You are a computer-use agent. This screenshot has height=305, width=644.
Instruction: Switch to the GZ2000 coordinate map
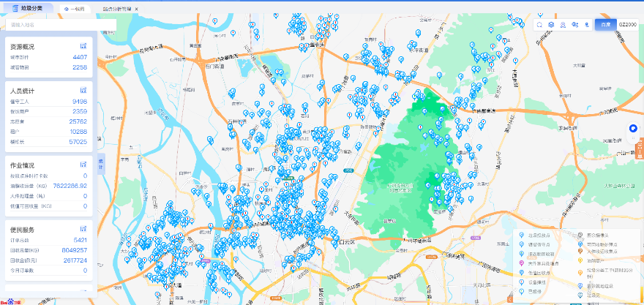click(x=627, y=24)
